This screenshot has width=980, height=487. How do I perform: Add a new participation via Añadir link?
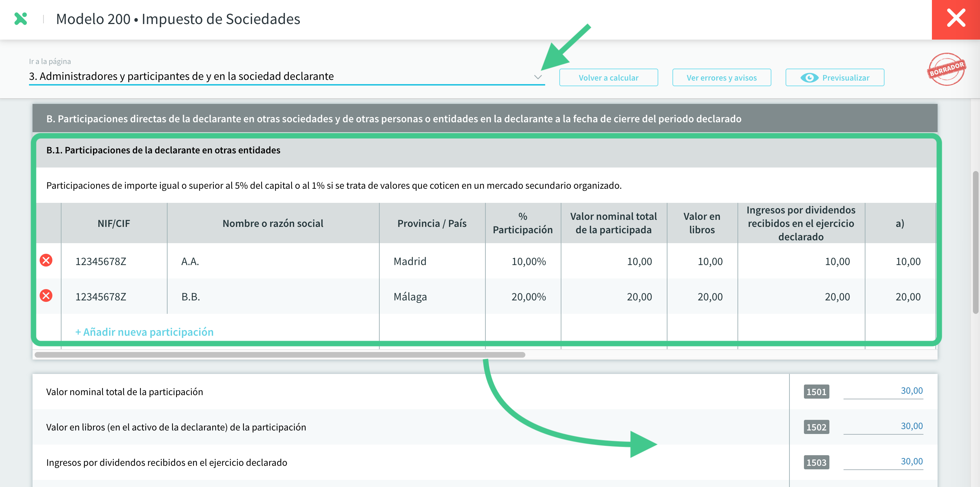click(x=144, y=332)
